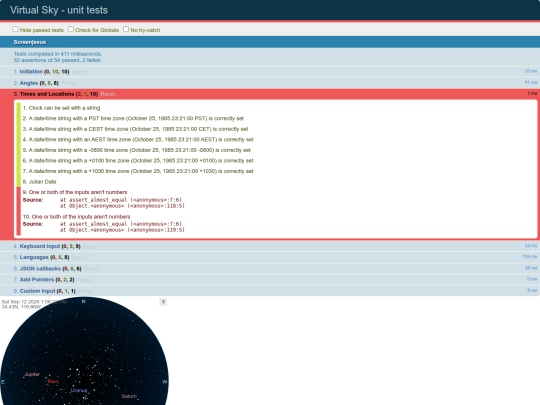Select the AEST time zone assertion row
The height and width of the screenshot is (405, 540).
pos(276,139)
